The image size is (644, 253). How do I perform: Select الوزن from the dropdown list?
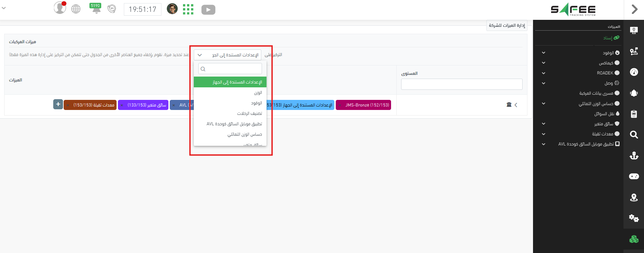click(x=258, y=93)
